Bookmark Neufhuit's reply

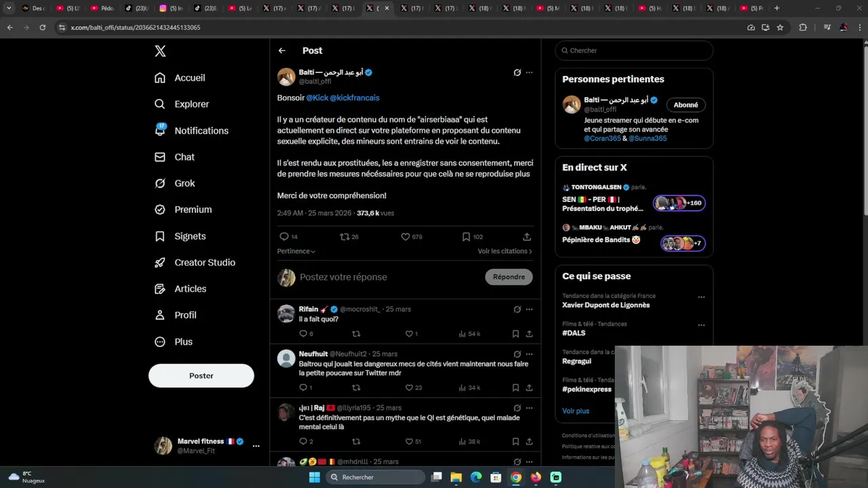pos(515,388)
